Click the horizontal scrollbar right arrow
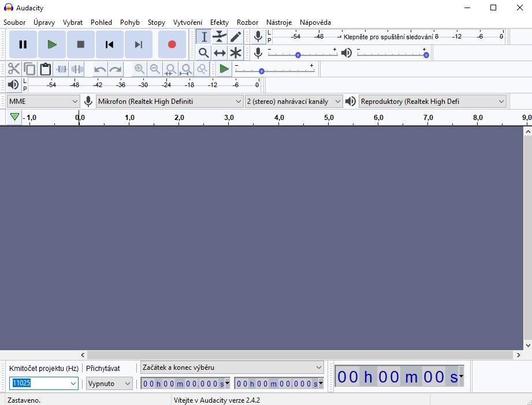This screenshot has width=532, height=405. [x=519, y=355]
